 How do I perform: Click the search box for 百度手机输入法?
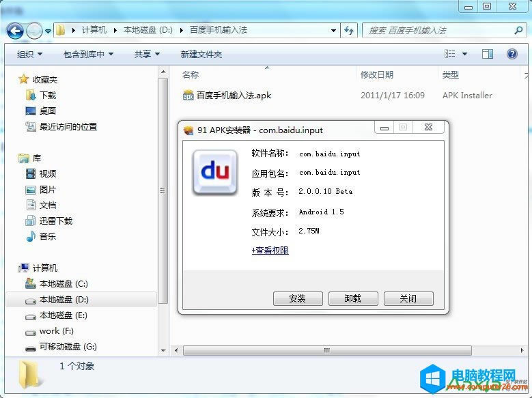[437, 31]
